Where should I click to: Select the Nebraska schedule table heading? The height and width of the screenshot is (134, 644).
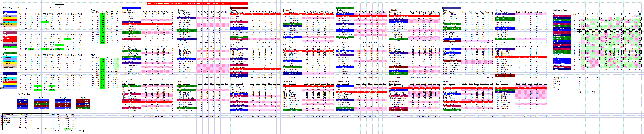pos(181,10)
